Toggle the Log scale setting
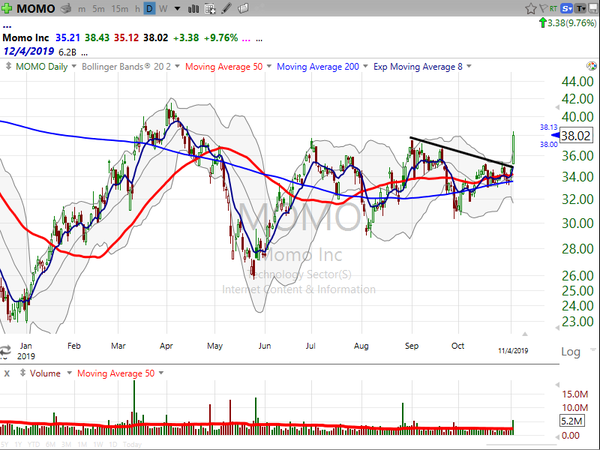The height and width of the screenshot is (450, 600). [x=571, y=352]
